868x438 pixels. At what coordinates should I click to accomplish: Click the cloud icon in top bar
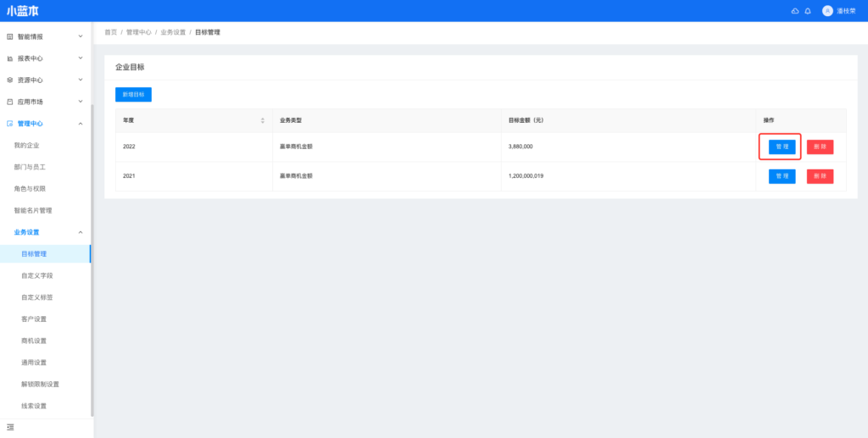coord(794,11)
